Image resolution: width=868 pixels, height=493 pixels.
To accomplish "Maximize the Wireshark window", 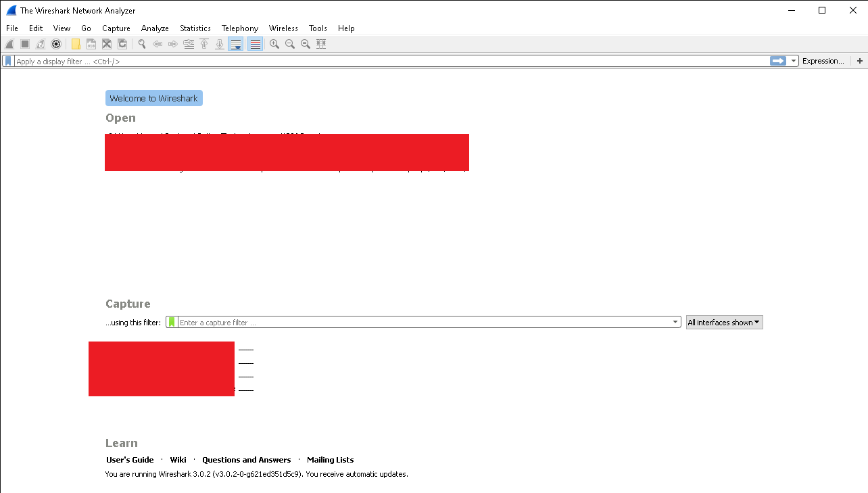I will [822, 10].
